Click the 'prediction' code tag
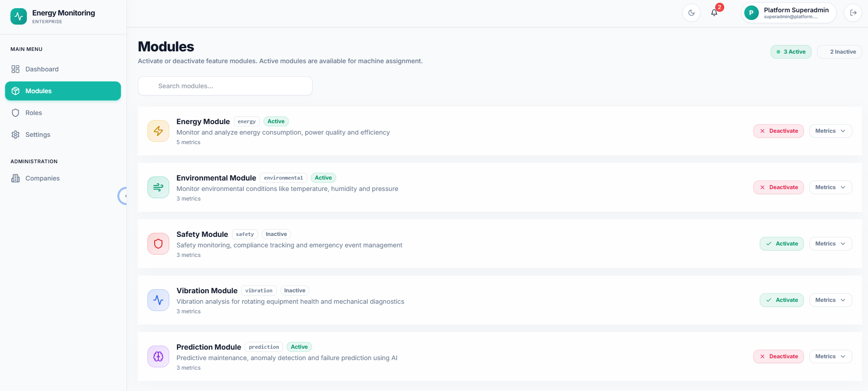The height and width of the screenshot is (391, 868). [264, 347]
